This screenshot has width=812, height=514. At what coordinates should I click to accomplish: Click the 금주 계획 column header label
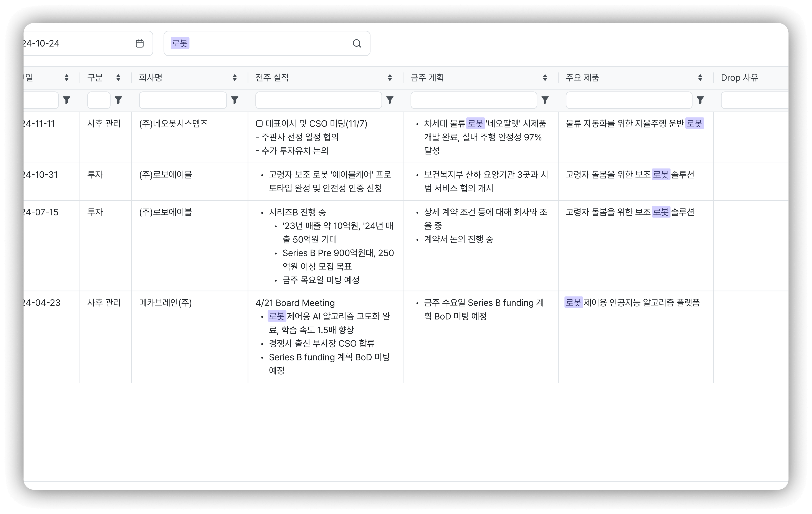pos(427,78)
